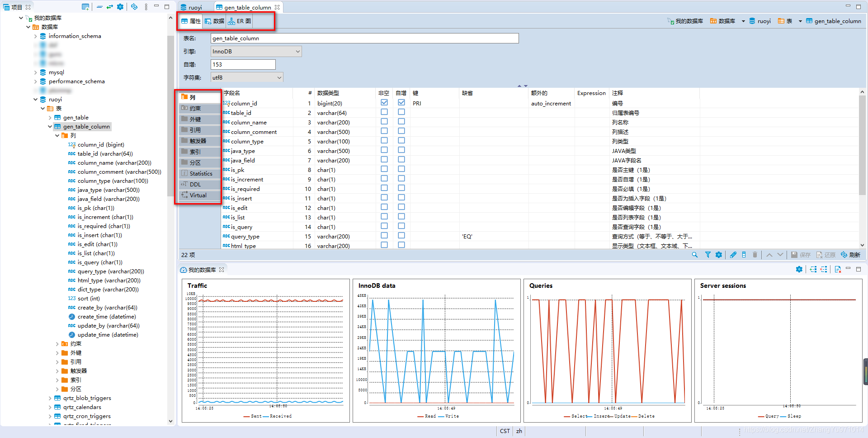
Task: Click the CST timezone status bar entry
Action: click(x=505, y=431)
